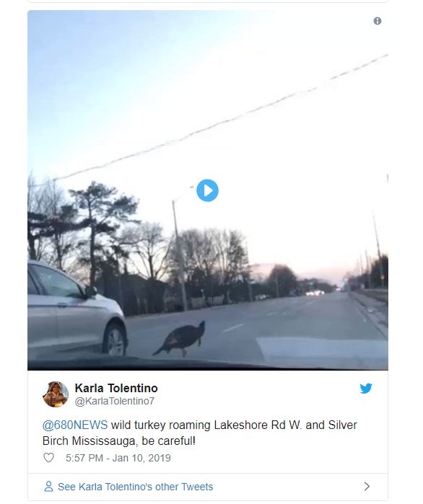Open the 5:57 PM - Jan 10, 2019 timestamp

tap(118, 458)
